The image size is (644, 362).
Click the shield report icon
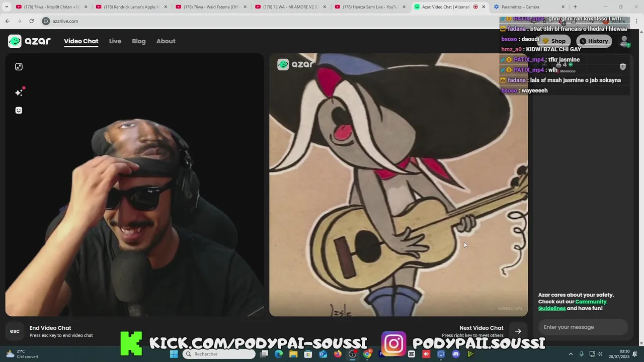pyautogui.click(x=622, y=67)
